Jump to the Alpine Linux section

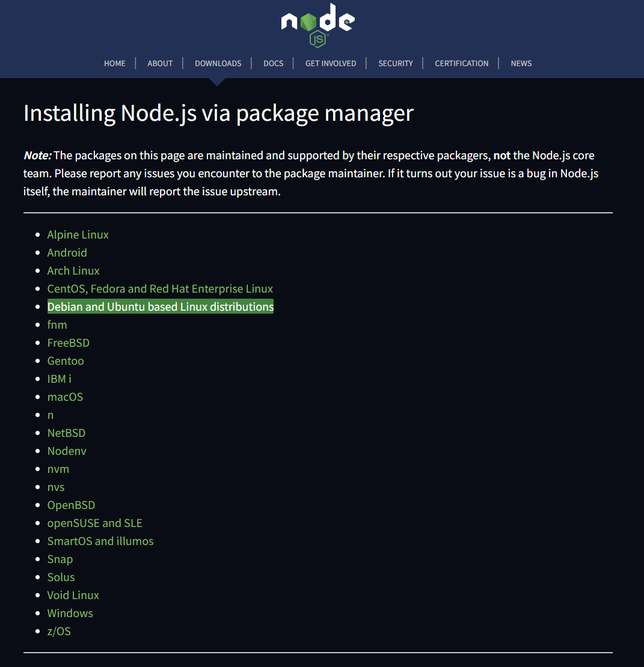[x=78, y=234]
